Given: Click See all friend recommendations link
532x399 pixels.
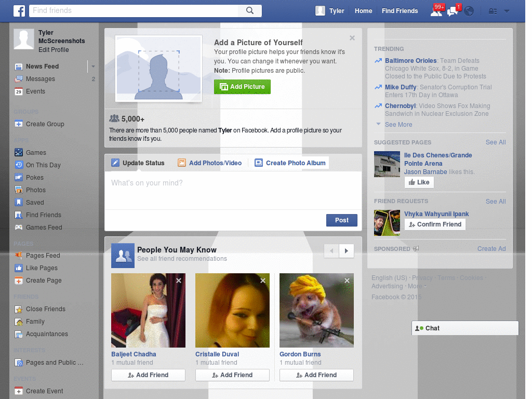Looking at the screenshot, I should (x=182, y=259).
